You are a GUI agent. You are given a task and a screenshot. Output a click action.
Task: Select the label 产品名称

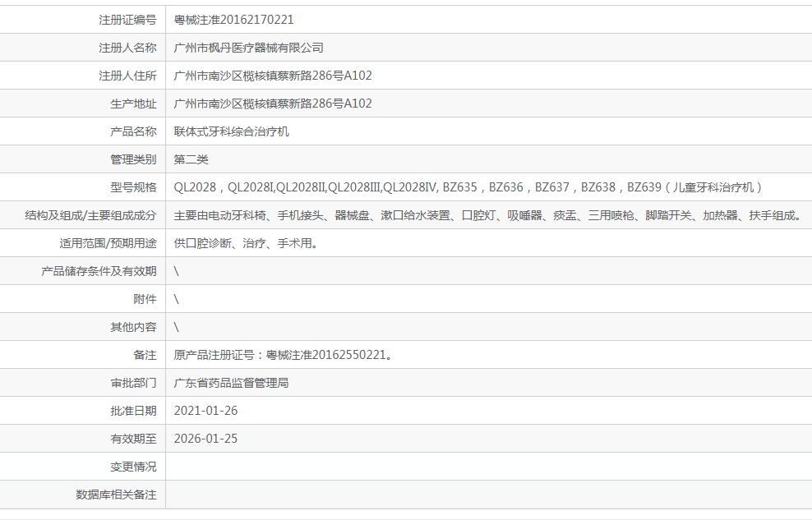(x=133, y=131)
